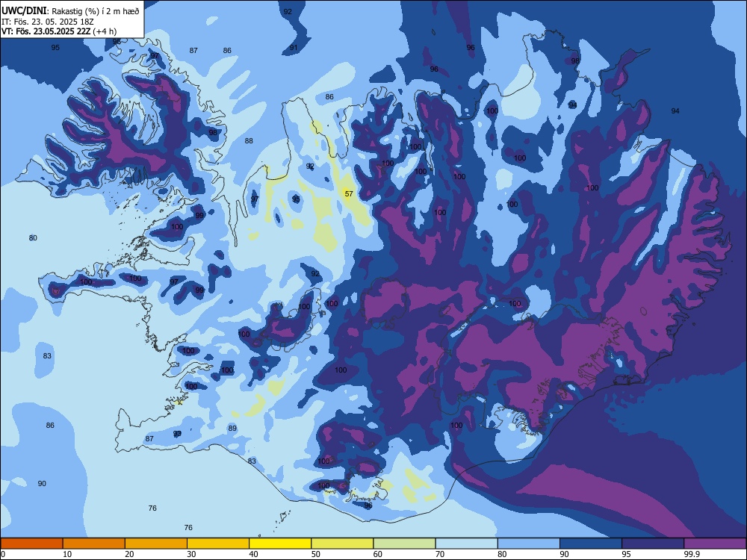Select the 20–30 light orange legend color

156,544
